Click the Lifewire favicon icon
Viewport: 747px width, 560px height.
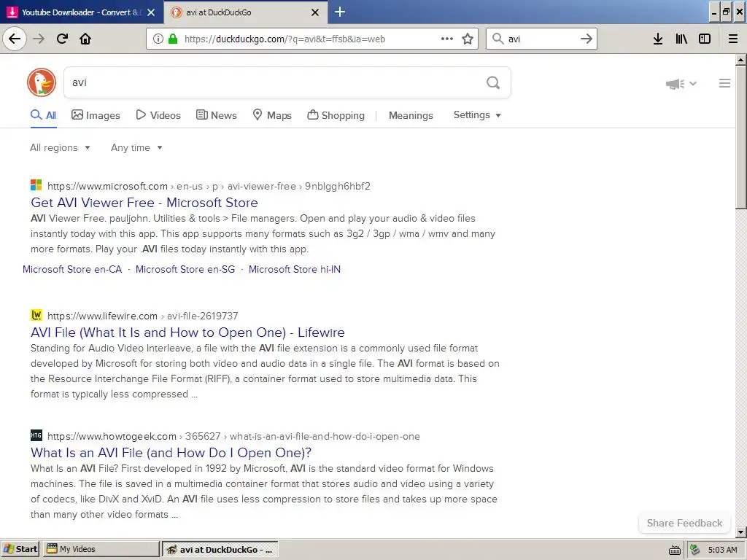tap(36, 315)
